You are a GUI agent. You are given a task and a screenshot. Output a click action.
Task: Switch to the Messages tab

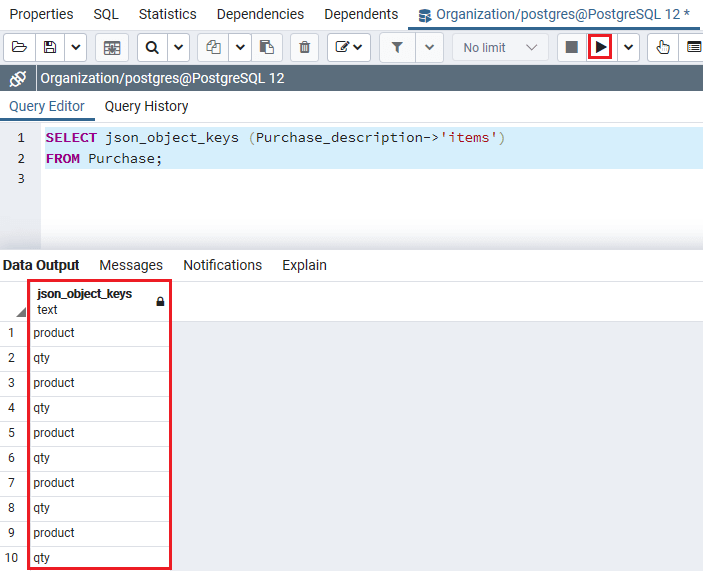[x=131, y=265]
